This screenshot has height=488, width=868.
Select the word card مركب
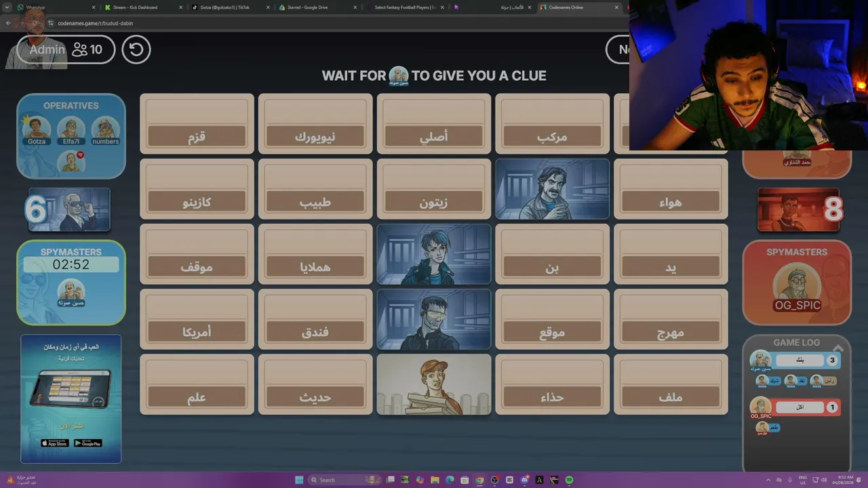tap(552, 124)
